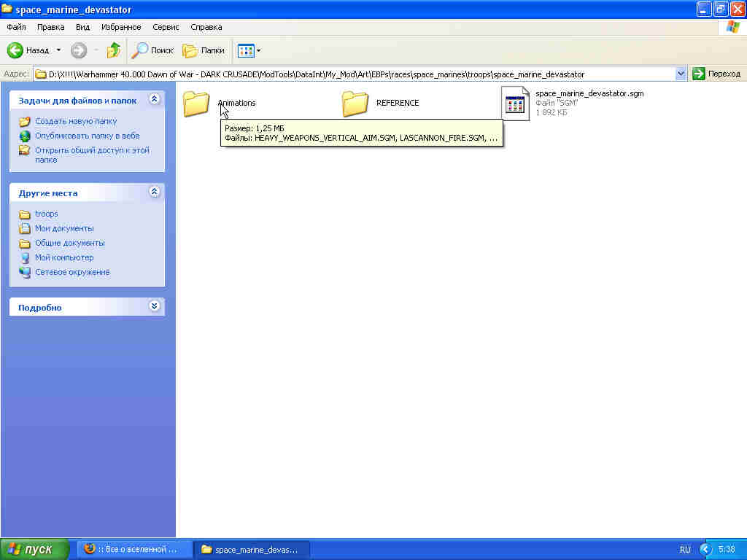Click the troops folder icon in sidebar
The width and height of the screenshot is (747, 560).
click(x=25, y=214)
